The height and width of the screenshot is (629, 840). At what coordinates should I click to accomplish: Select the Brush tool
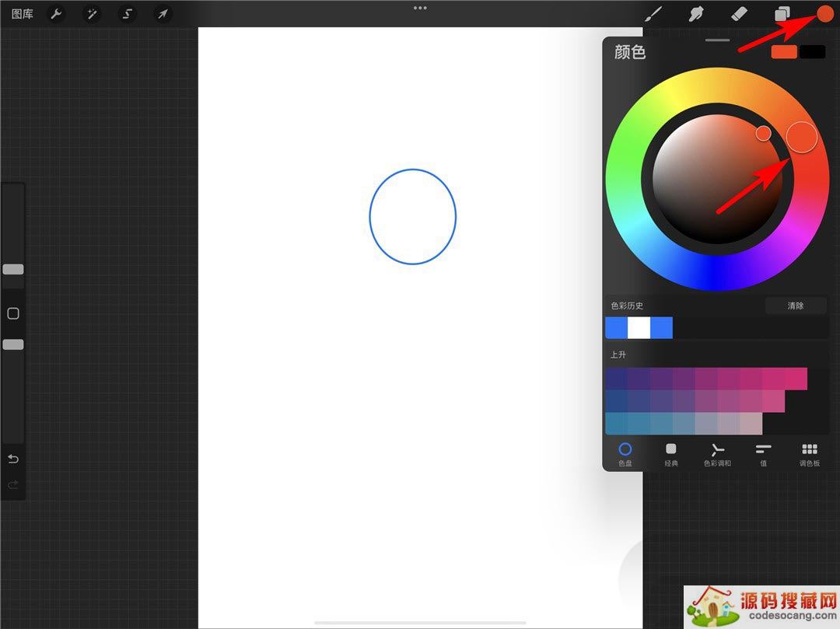[656, 14]
